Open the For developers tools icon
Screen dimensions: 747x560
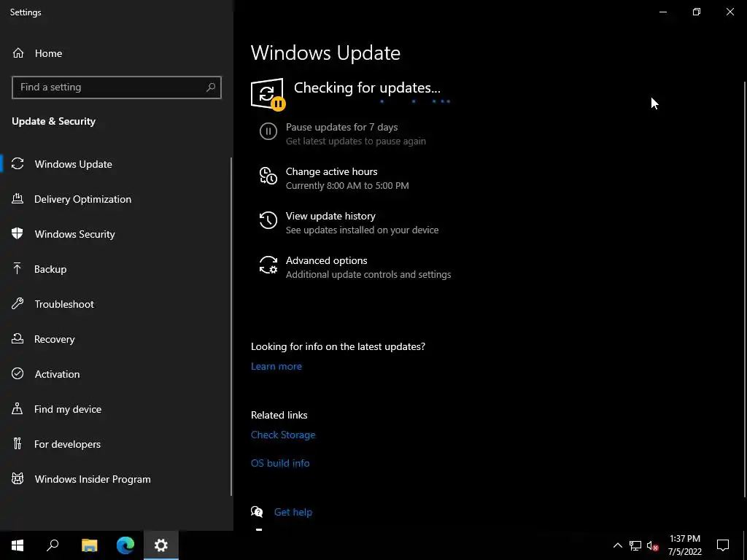[18, 444]
